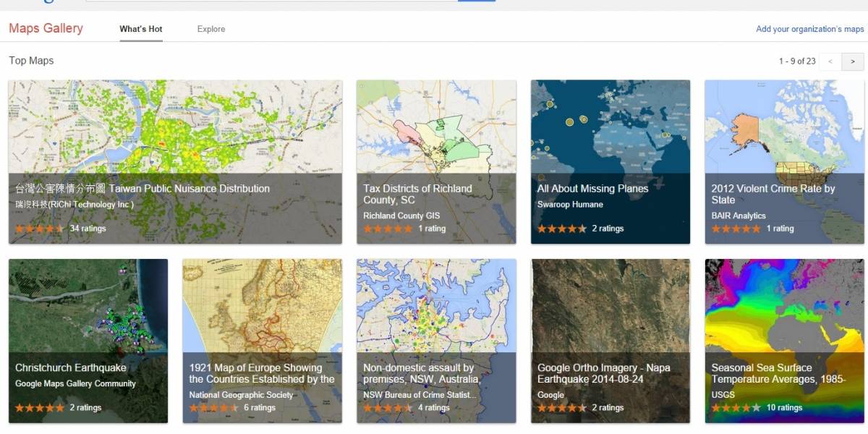
Task: Click the RiChi Technology Inc. author name
Action: click(75, 205)
